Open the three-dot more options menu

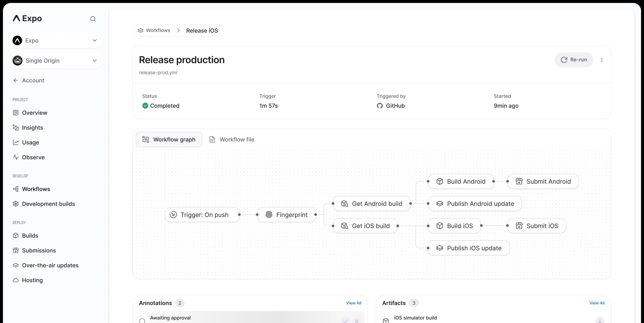click(x=602, y=60)
